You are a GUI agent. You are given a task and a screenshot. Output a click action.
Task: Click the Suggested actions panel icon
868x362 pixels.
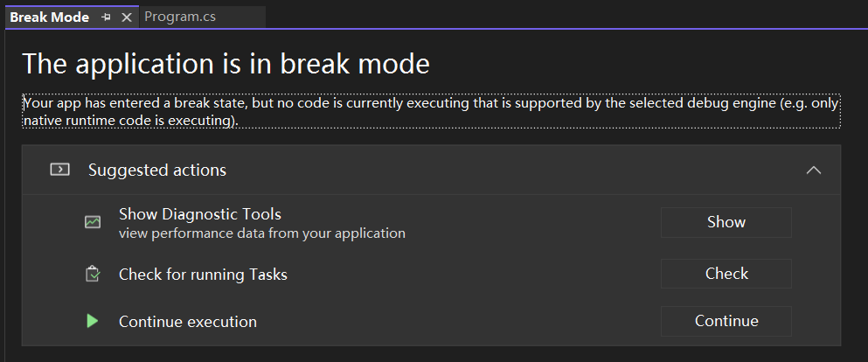pos(59,170)
